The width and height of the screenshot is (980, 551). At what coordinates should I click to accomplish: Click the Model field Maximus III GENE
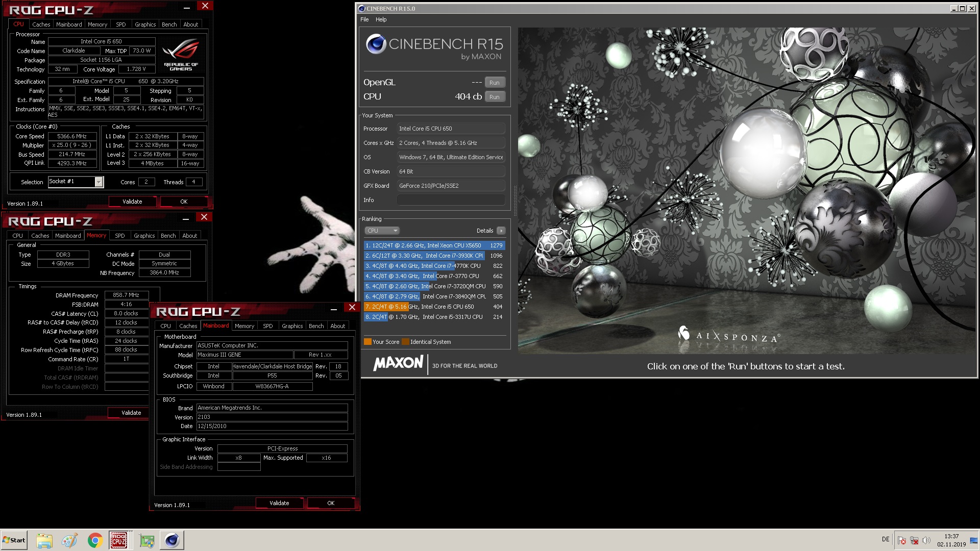(x=245, y=355)
